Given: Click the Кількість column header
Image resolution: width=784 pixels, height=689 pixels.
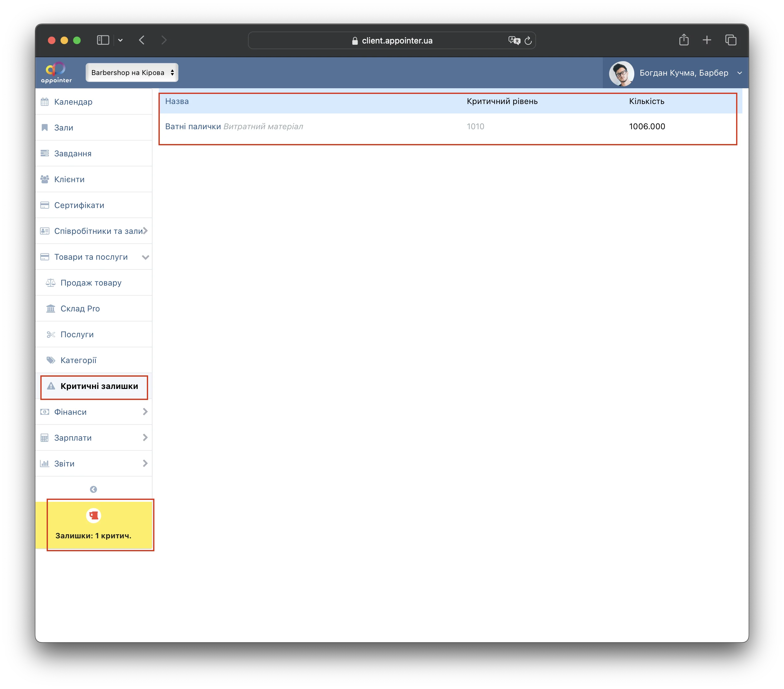Looking at the screenshot, I should (x=646, y=101).
